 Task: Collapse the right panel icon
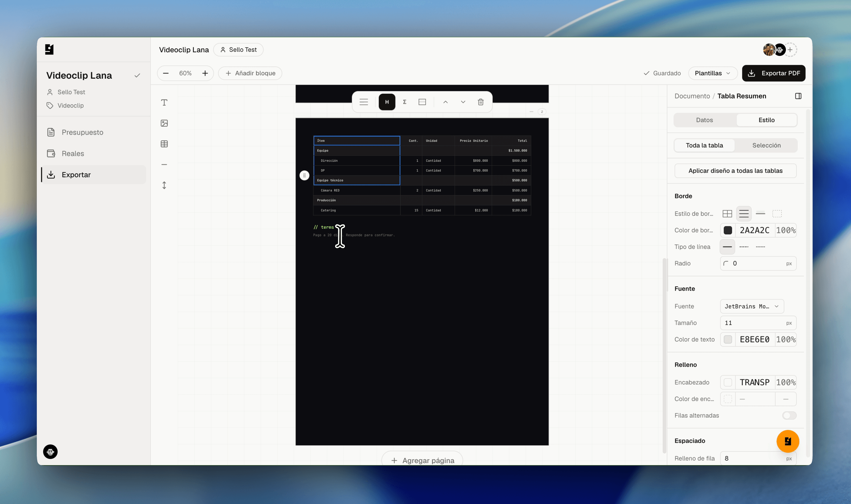pyautogui.click(x=798, y=96)
